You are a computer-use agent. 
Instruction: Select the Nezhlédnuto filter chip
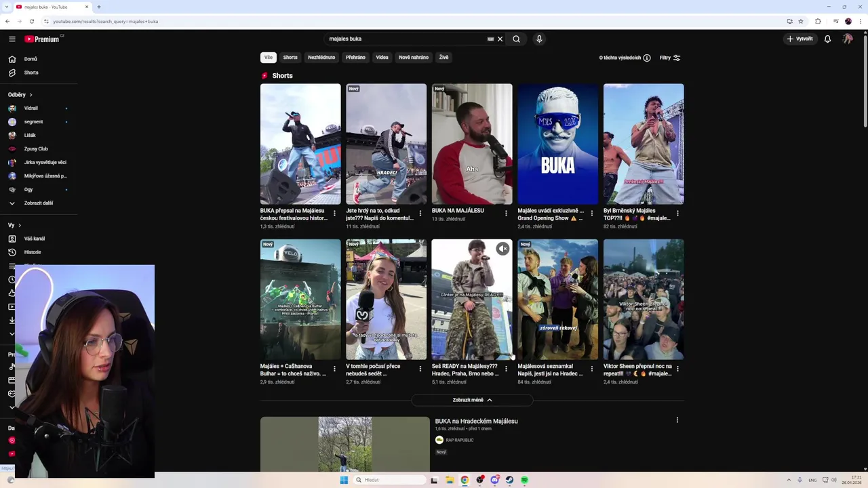(x=321, y=58)
